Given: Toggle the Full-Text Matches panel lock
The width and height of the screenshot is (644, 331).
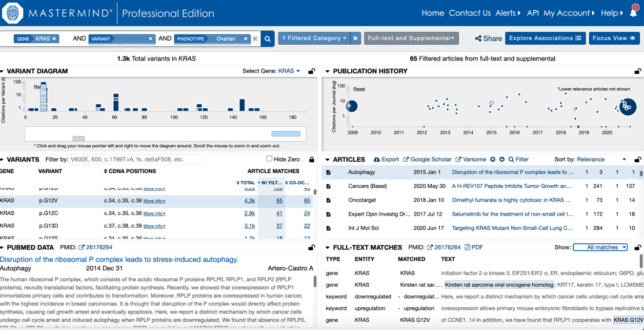Looking at the screenshot, I should [638, 247].
